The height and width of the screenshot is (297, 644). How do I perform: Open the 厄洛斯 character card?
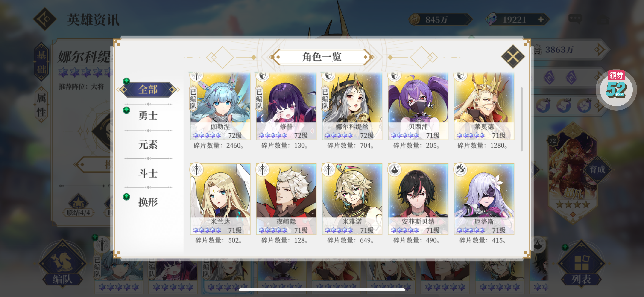click(x=484, y=199)
